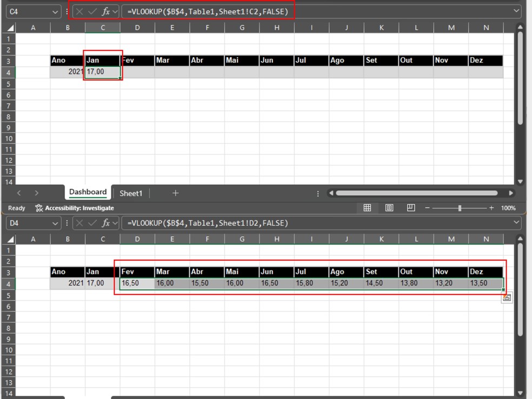The image size is (532, 399).
Task: Click the 100% zoom level
Action: (x=508, y=208)
